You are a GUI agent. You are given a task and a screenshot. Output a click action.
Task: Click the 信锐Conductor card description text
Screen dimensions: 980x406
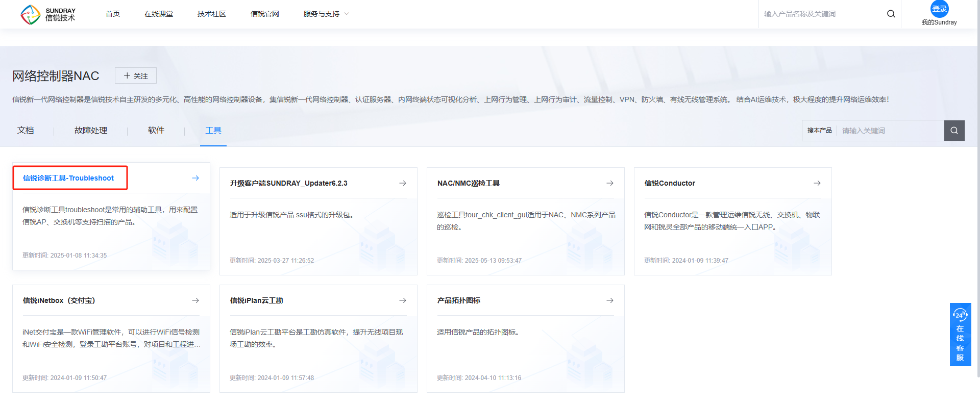(732, 221)
